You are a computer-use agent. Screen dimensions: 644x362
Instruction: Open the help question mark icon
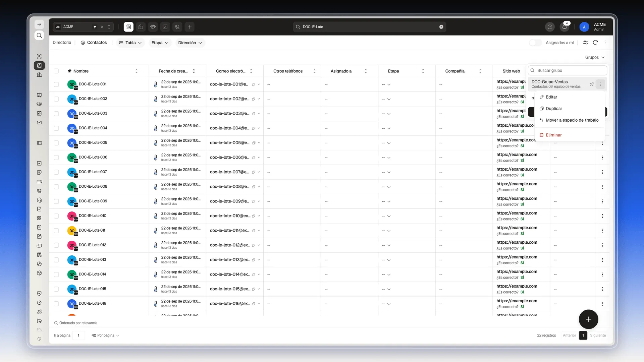point(550,27)
